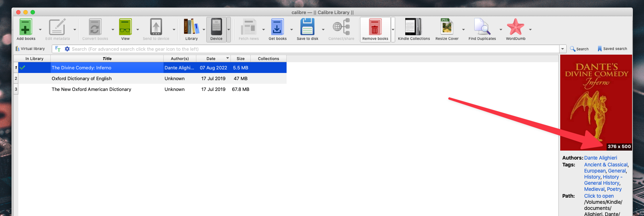Expand the Resize Cover dropdown arrow
The image size is (644, 216).
[463, 30]
